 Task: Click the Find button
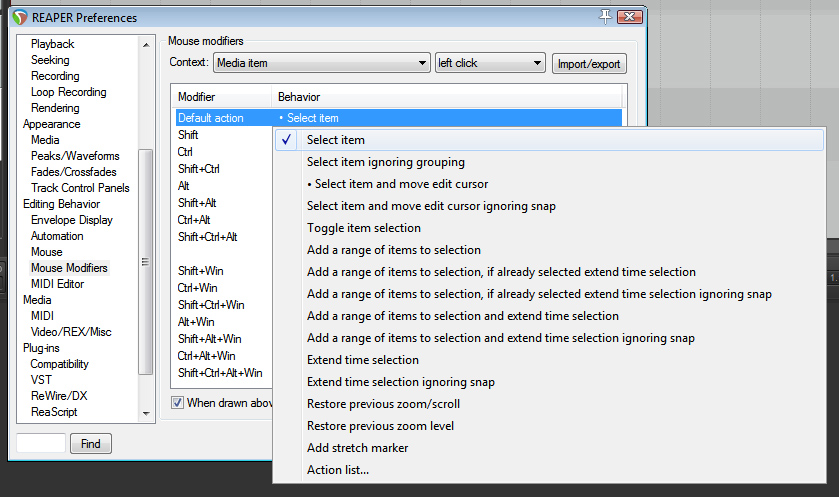tap(90, 444)
